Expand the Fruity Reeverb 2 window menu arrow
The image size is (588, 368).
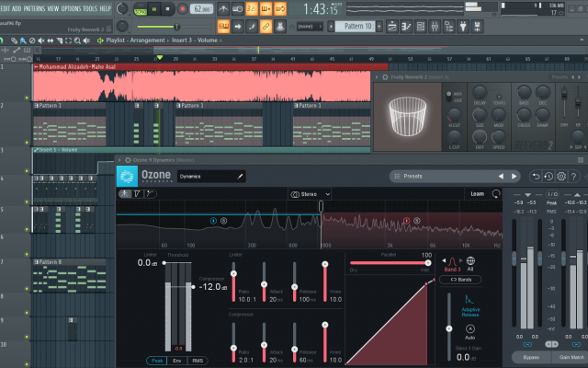tap(377, 77)
